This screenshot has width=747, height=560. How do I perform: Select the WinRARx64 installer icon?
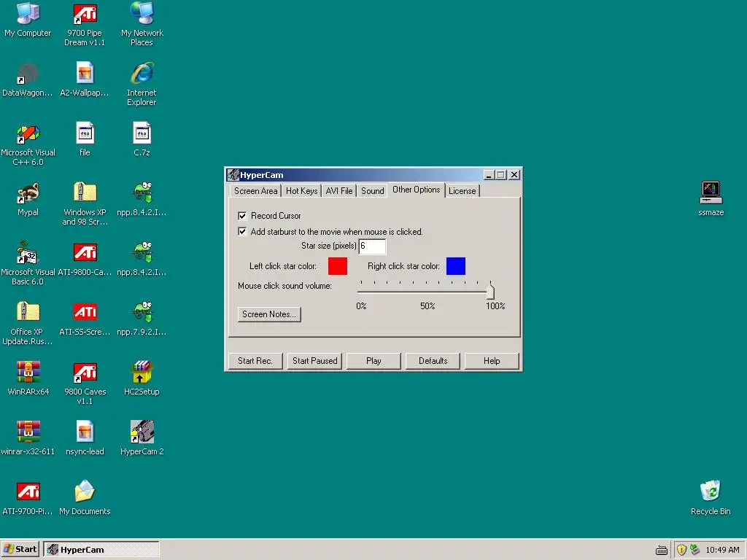(28, 379)
